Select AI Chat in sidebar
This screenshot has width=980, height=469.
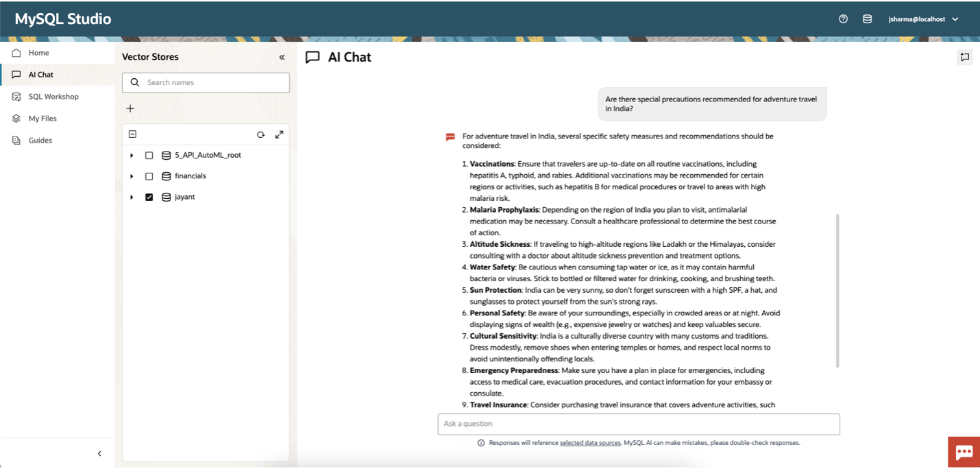(x=58, y=75)
